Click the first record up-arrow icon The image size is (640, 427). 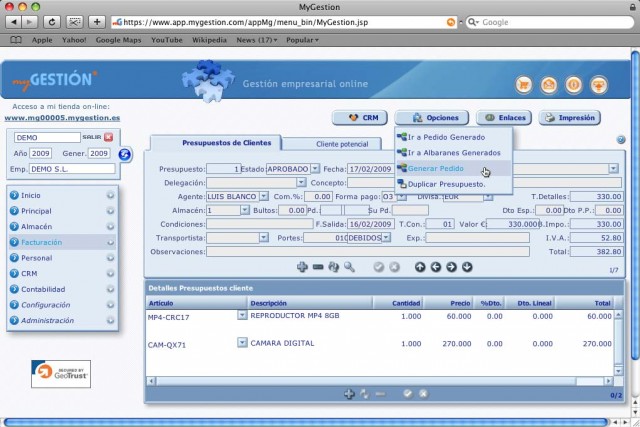[420, 267]
